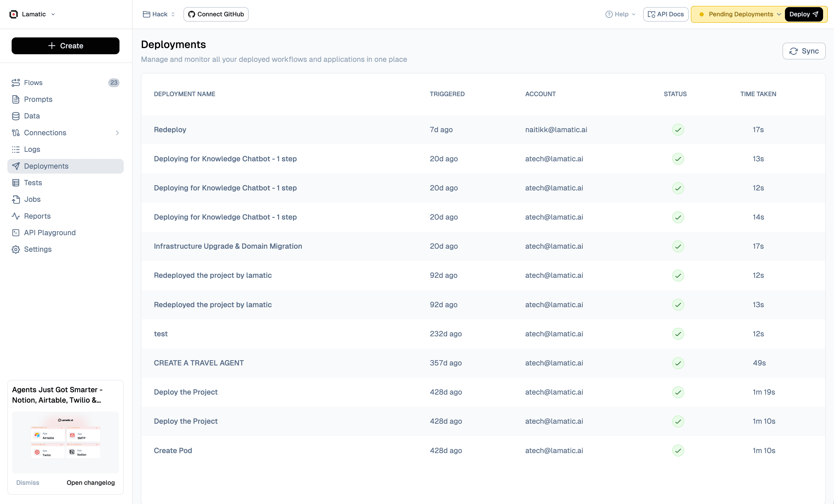Click the Flows sidebar icon
Screen dimensions: 834x504
pyautogui.click(x=16, y=82)
